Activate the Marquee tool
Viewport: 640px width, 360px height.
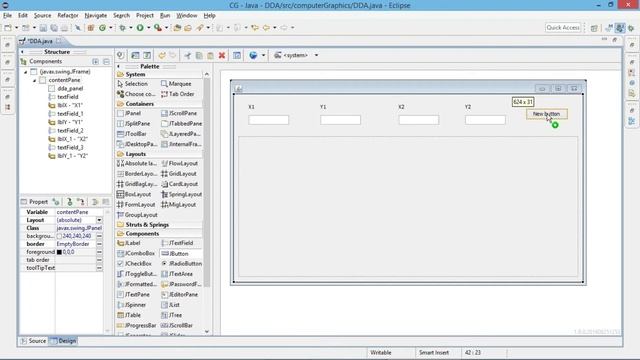point(176,84)
